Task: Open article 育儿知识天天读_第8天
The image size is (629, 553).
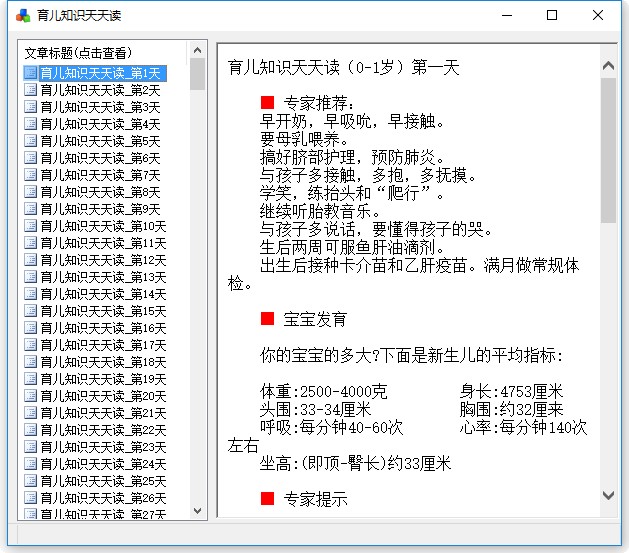Action: [100, 192]
